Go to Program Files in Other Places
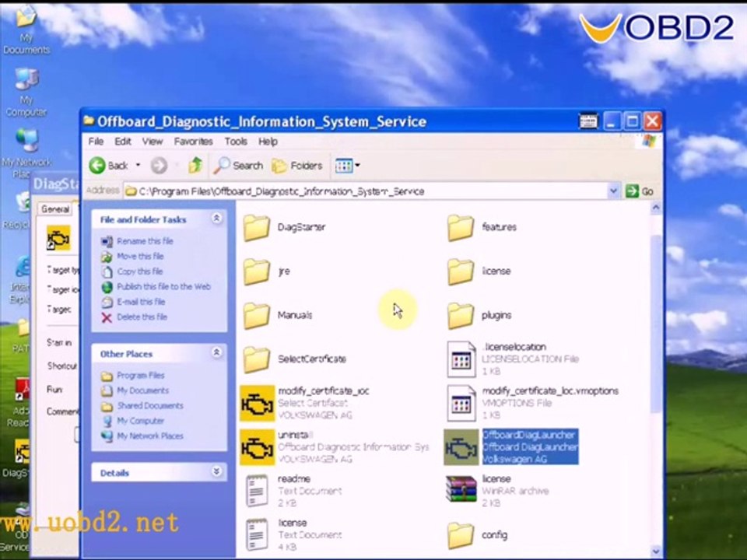Image resolution: width=747 pixels, height=560 pixels. click(x=141, y=375)
